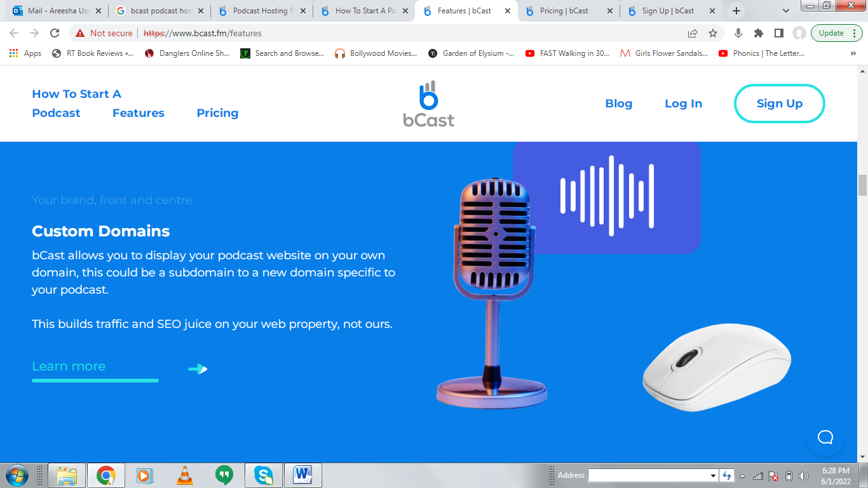The image size is (868, 488).
Task: Click the Chrome taskbar icon
Action: point(106,475)
